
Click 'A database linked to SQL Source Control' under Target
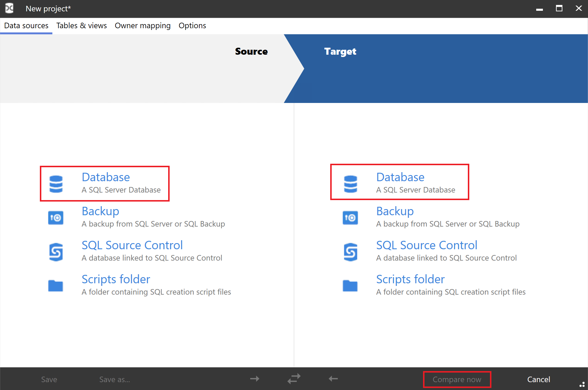coord(446,258)
